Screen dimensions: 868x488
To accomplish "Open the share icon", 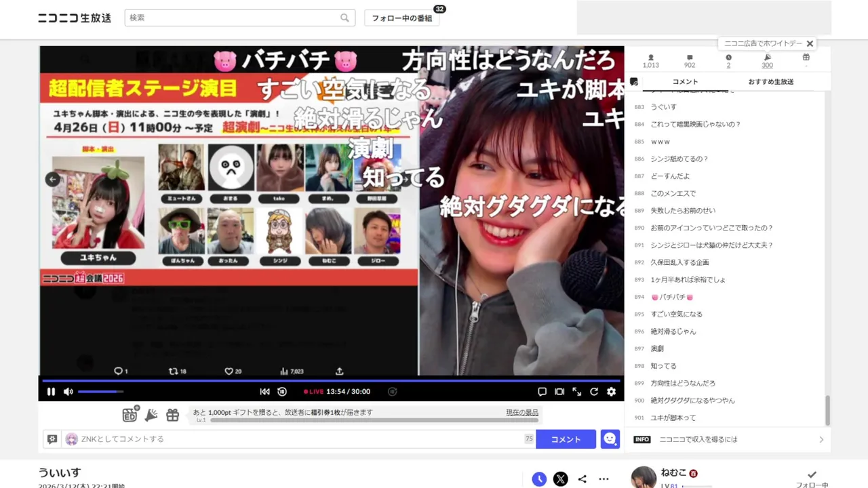I will coord(582,479).
